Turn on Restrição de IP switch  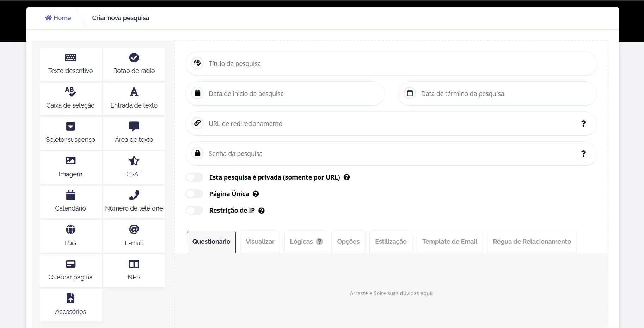(x=195, y=211)
